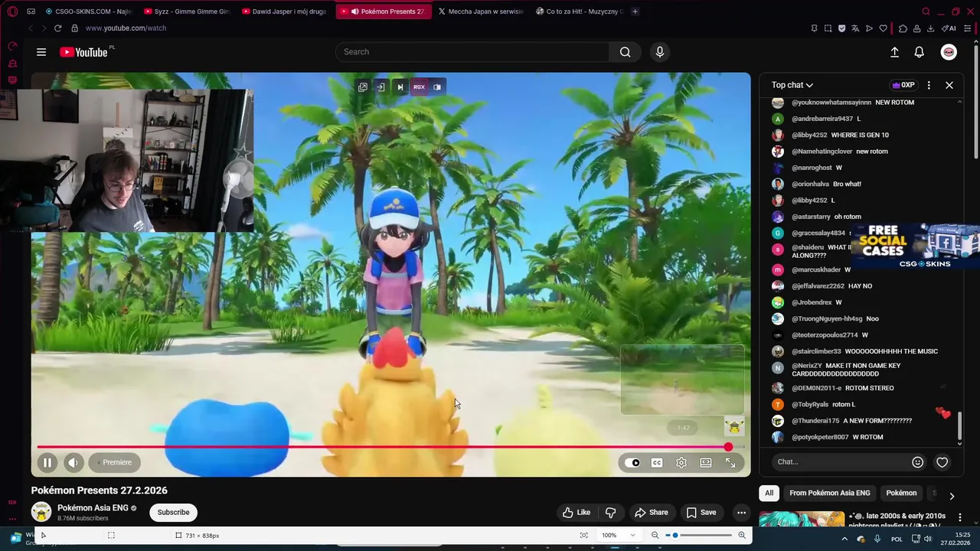Click the 0XP points badge in chat

coord(903,85)
